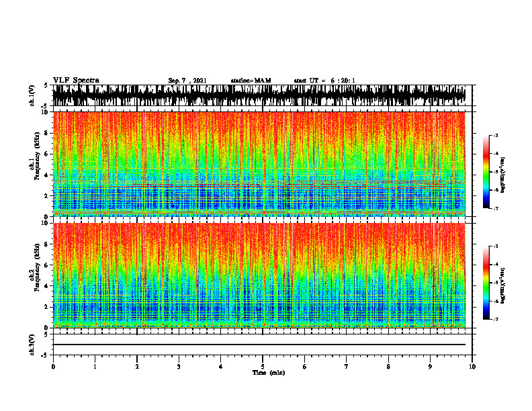This screenshot has width=532, height=411.
Task: Click the ch.2 "Frequency (kHz)" axis label
Action: pos(37,267)
